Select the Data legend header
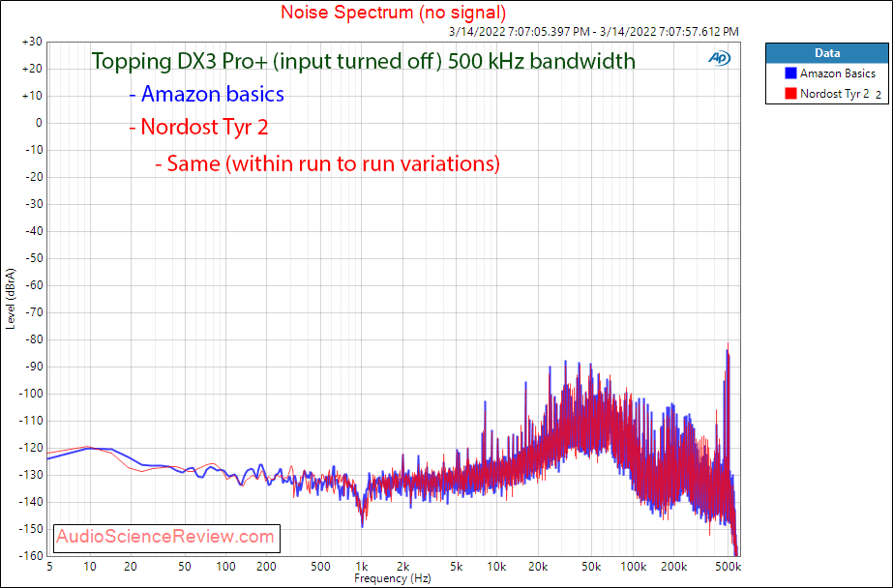Screen dimensions: 893x588 pyautogui.click(x=827, y=53)
